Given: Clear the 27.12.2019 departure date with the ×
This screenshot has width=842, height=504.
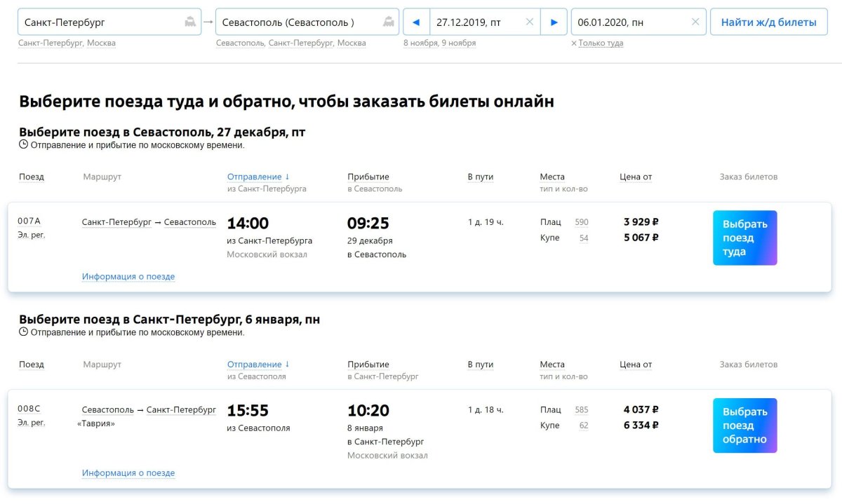Looking at the screenshot, I should (530, 22).
